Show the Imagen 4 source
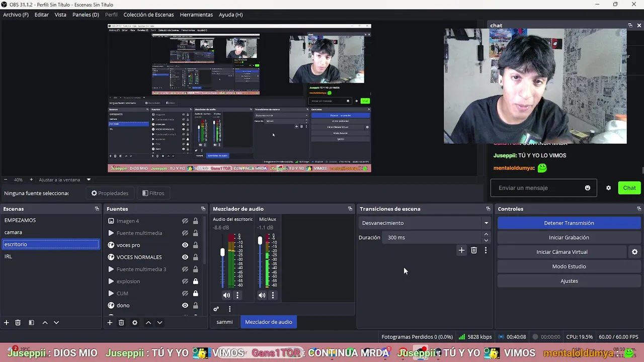Screen dimensions: 644x362 tap(185, 221)
